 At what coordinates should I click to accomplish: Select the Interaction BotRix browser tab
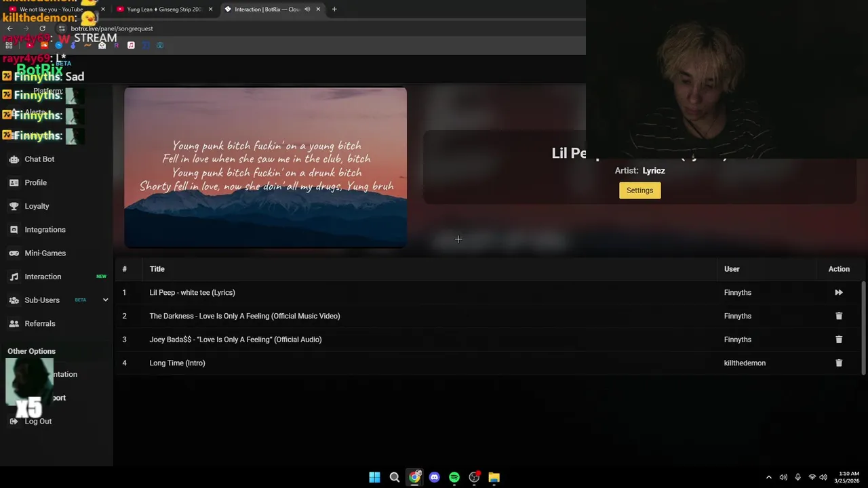pos(271,9)
